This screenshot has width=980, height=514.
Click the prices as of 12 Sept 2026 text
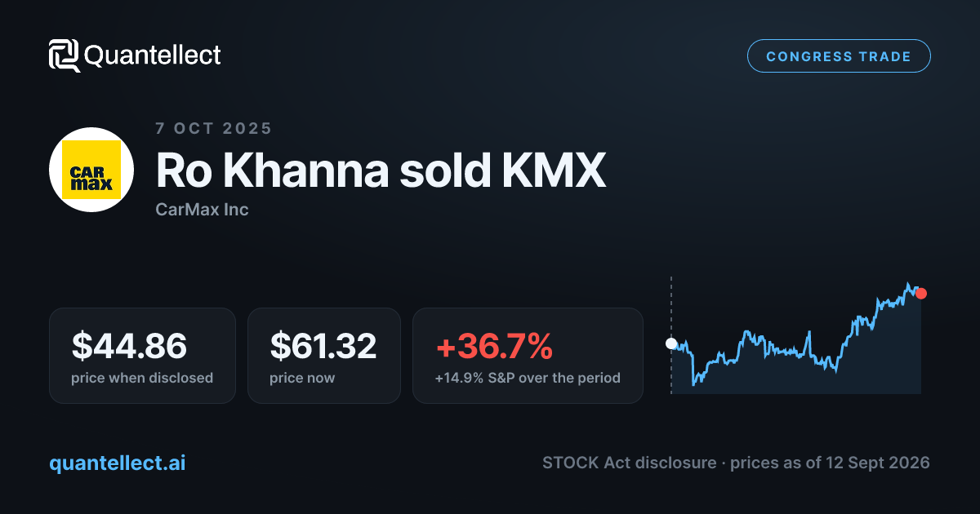click(x=830, y=463)
